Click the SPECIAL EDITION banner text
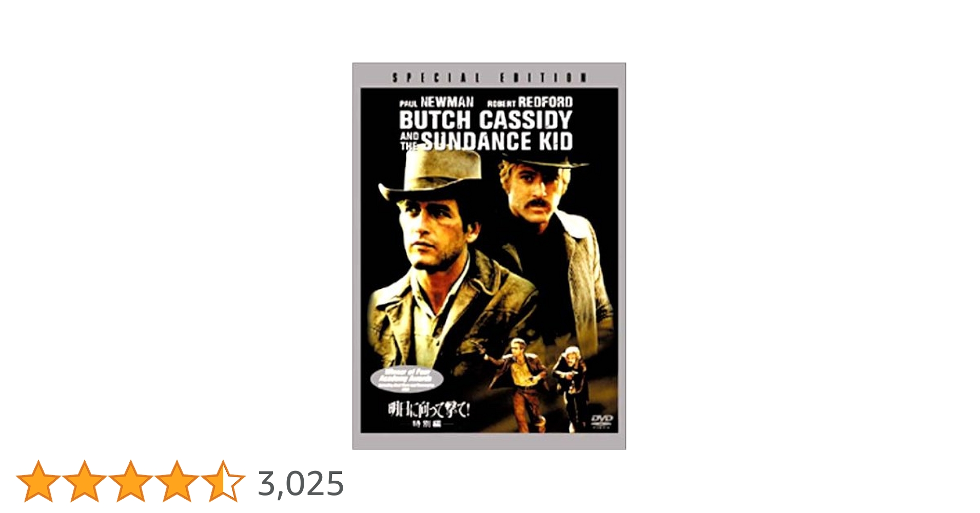The height and width of the screenshot is (513, 980). (489, 77)
